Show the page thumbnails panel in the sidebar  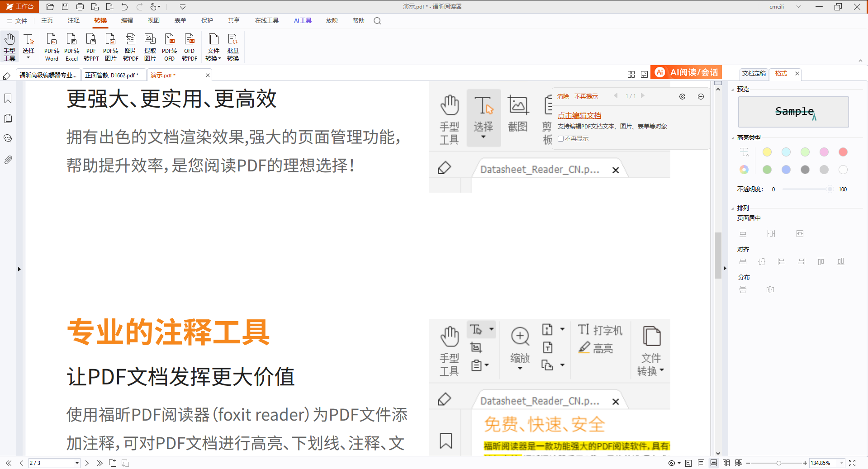point(8,118)
